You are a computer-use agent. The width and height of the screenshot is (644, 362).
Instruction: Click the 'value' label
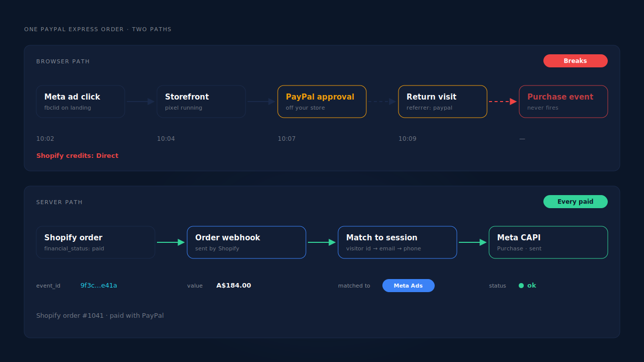tap(195, 286)
